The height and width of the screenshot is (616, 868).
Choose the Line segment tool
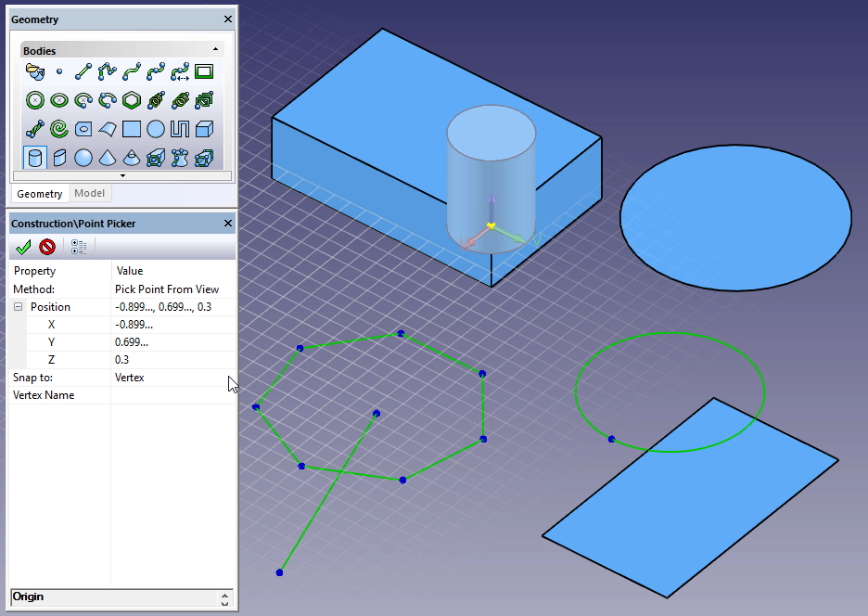pos(83,71)
